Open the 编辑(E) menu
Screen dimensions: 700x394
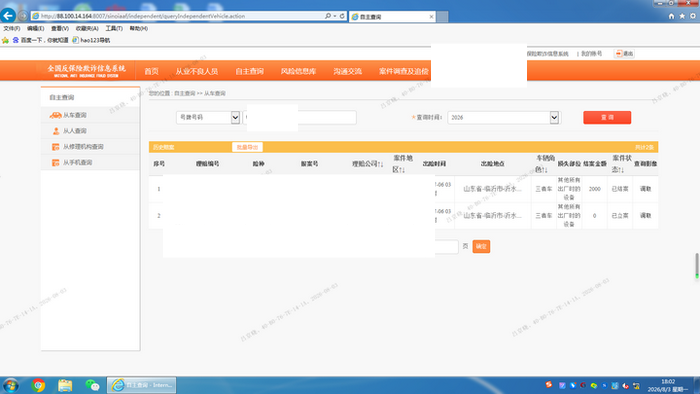click(35, 29)
